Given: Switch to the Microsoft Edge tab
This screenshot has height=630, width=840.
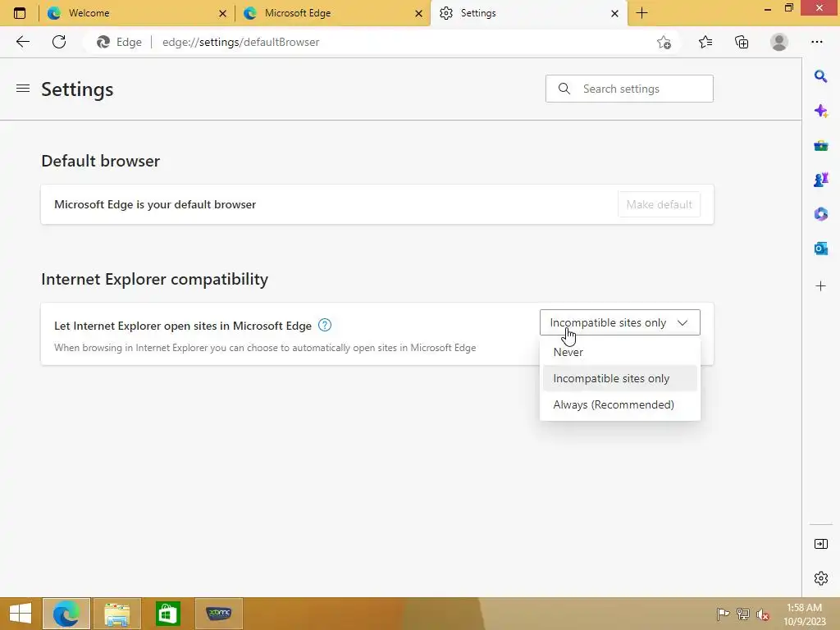Looking at the screenshot, I should point(332,13).
